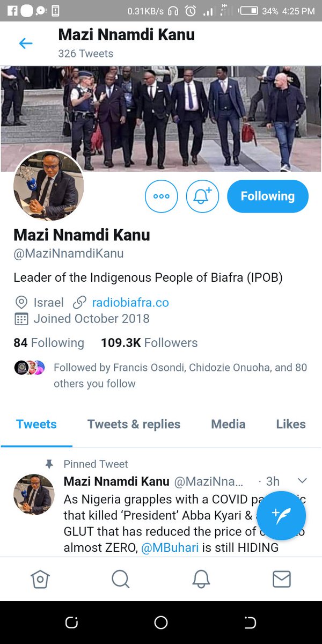322x644 pixels.
Task: Open the radiobiafra.co link
Action: [130, 302]
